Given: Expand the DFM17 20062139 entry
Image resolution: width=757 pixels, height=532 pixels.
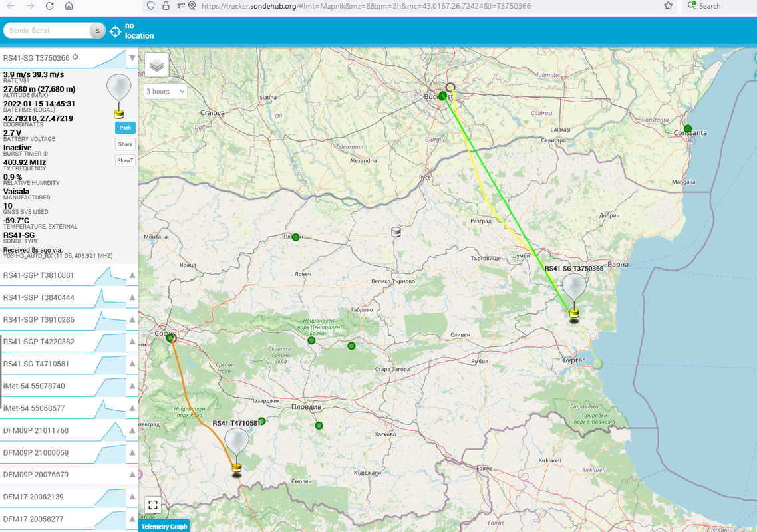Looking at the screenshot, I should 132,497.
